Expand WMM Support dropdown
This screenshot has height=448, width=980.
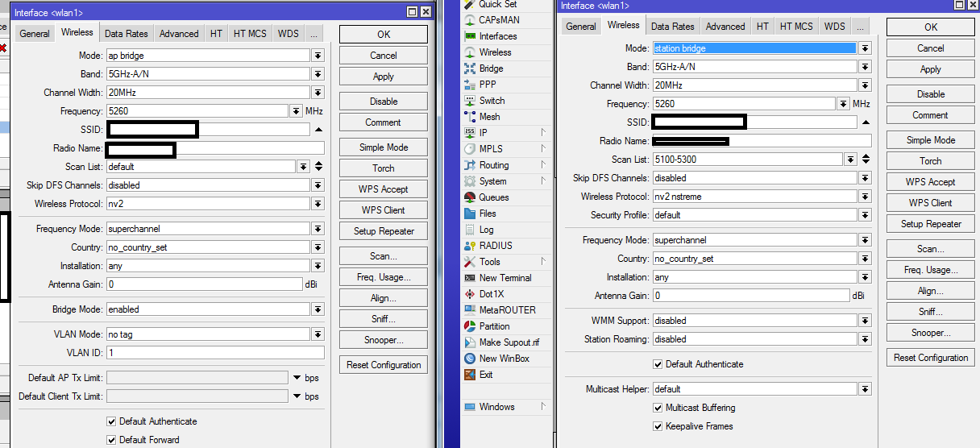[x=865, y=321]
